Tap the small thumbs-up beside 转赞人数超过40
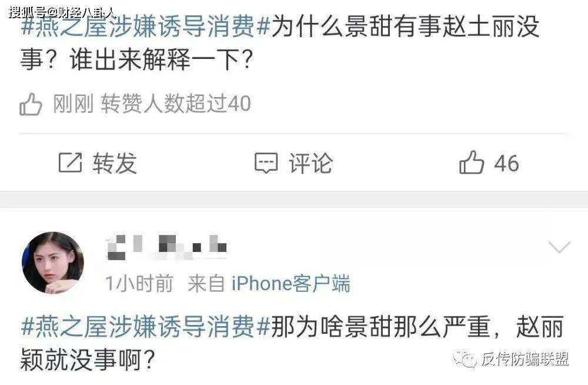The image size is (588, 385). [x=31, y=104]
